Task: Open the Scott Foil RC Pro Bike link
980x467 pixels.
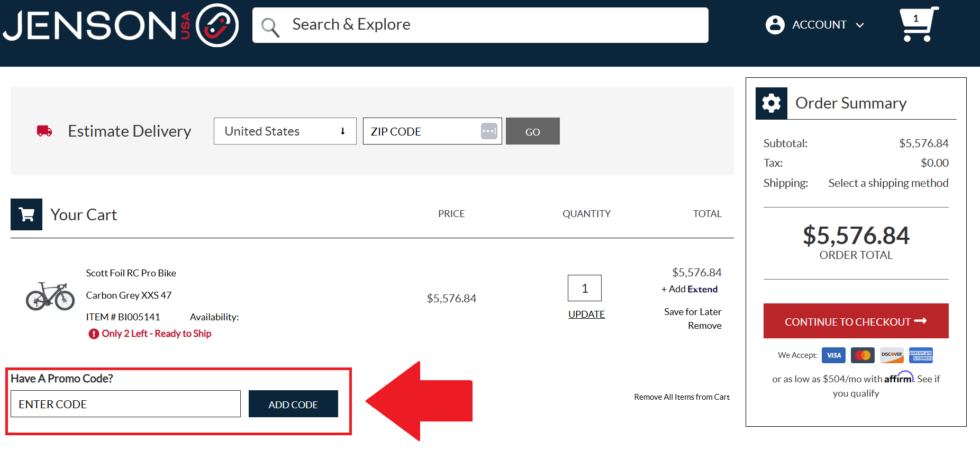Action: pos(131,273)
